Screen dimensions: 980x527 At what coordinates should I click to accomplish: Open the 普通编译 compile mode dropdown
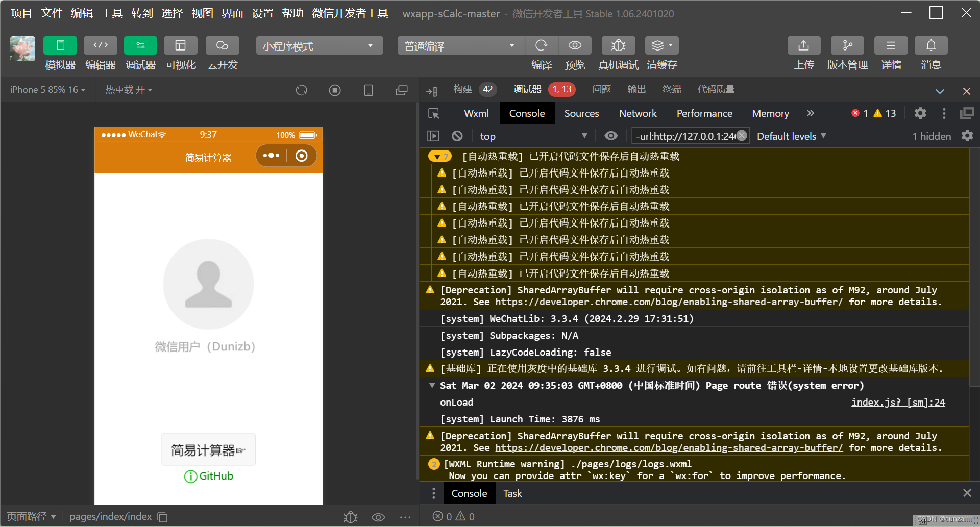click(x=461, y=46)
